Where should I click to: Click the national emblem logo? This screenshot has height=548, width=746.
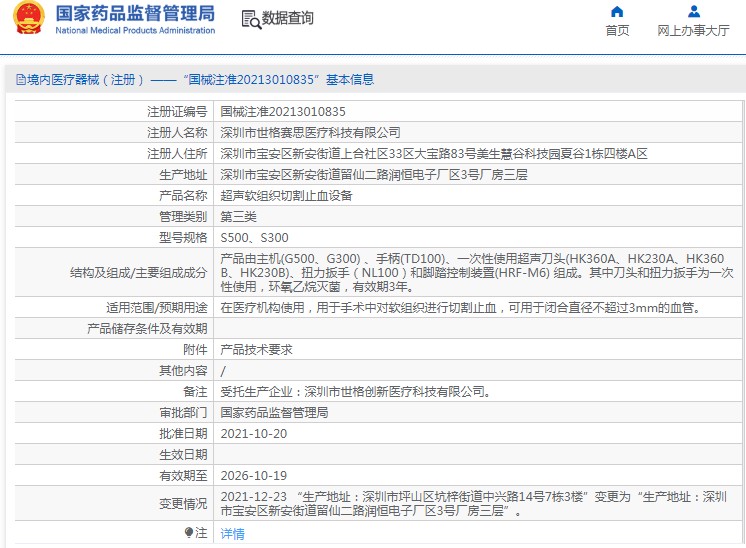(x=29, y=19)
